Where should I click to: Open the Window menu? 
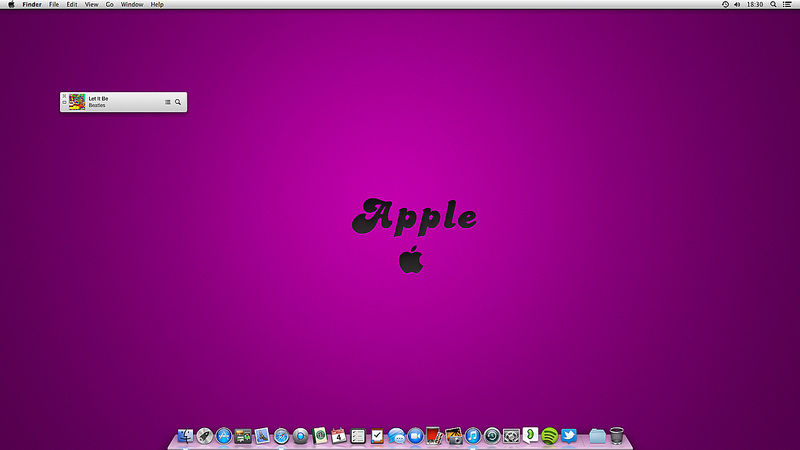point(132,4)
